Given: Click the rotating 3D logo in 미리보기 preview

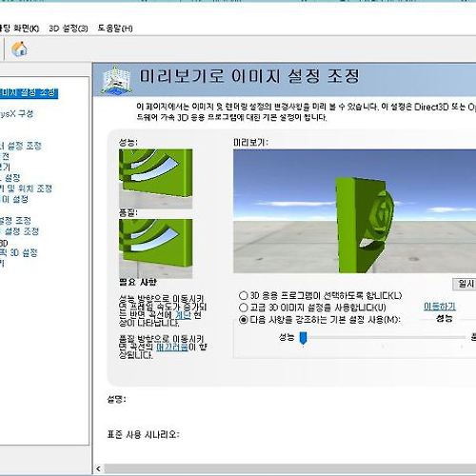Looking at the screenshot, I should pyautogui.click(x=365, y=226).
